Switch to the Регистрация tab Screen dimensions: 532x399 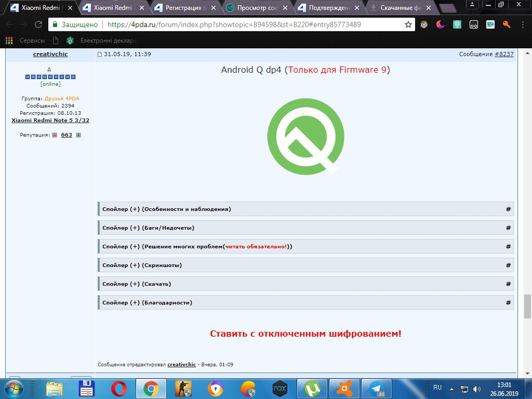[x=185, y=7]
